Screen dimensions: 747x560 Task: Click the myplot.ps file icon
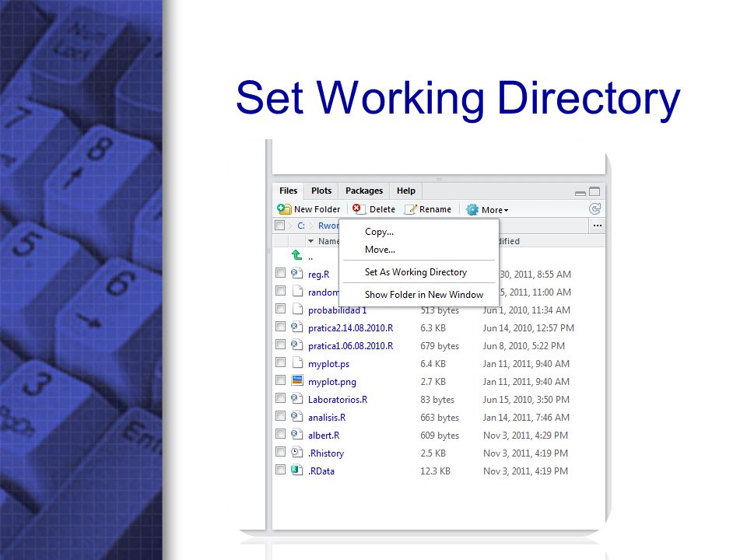coord(297,363)
